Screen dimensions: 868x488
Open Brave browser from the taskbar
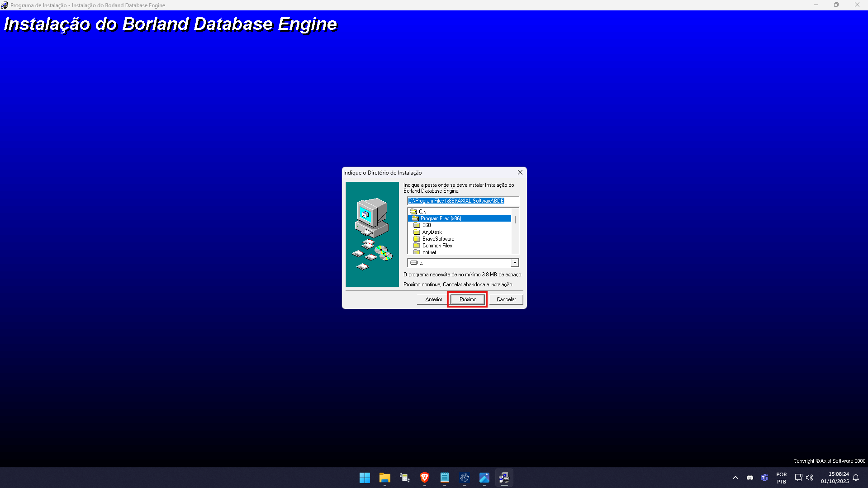point(424,478)
